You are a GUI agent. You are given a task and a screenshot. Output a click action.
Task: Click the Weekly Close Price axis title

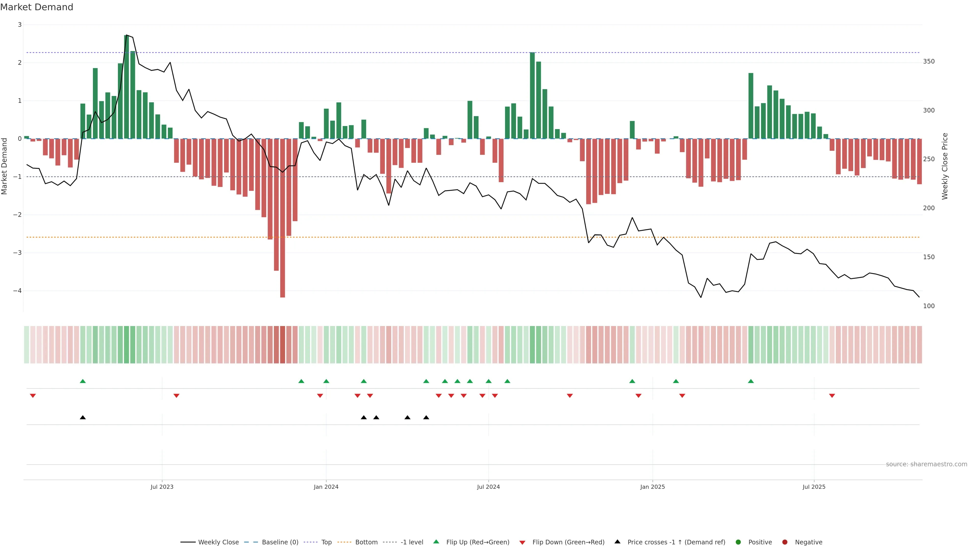click(x=945, y=166)
